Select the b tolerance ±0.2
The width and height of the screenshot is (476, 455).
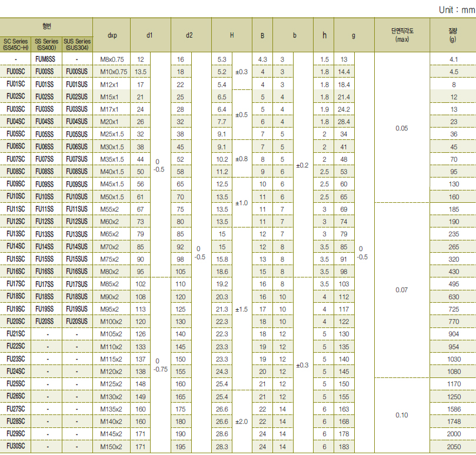point(302,165)
